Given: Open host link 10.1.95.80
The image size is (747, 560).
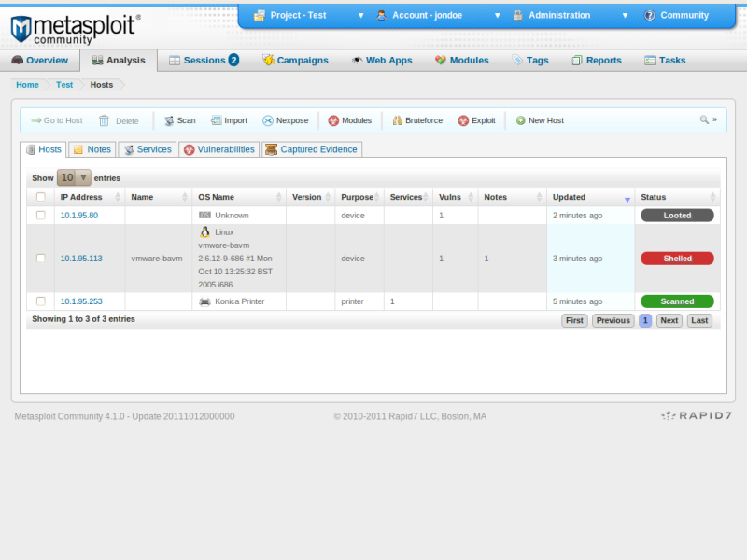Looking at the screenshot, I should click(79, 216).
